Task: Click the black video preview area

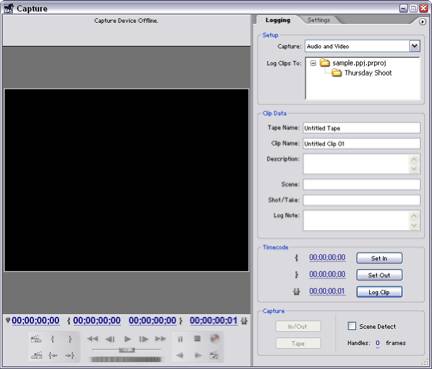Action: (126, 180)
